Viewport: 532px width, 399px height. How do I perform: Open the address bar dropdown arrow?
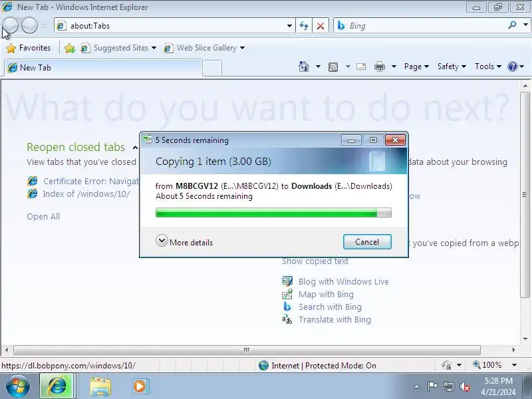point(289,26)
